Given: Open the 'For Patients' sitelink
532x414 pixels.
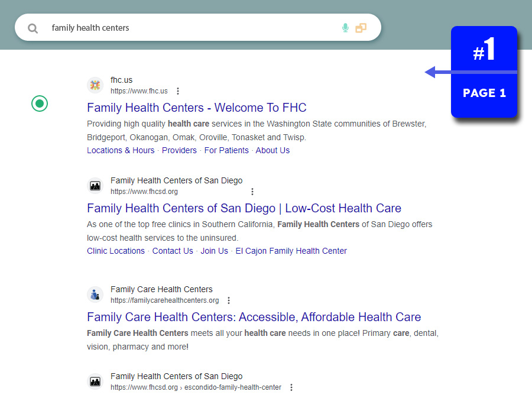Looking at the screenshot, I should 226,150.
